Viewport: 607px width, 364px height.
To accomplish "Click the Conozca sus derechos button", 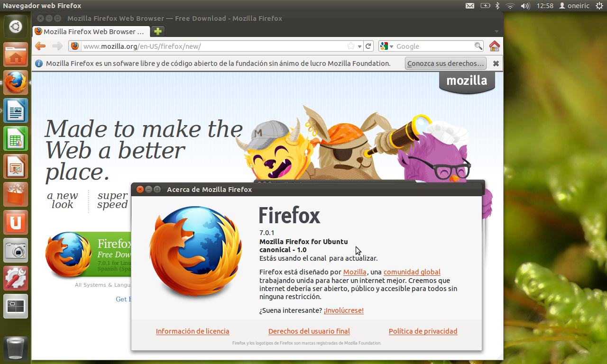I will (446, 64).
